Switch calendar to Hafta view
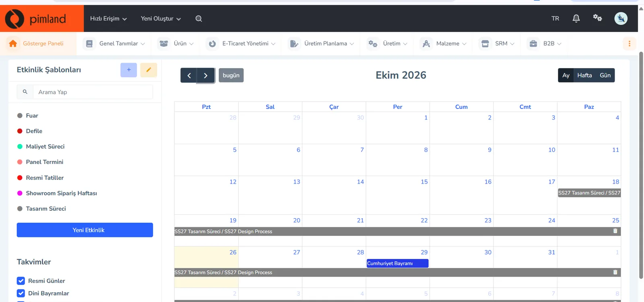 point(584,75)
